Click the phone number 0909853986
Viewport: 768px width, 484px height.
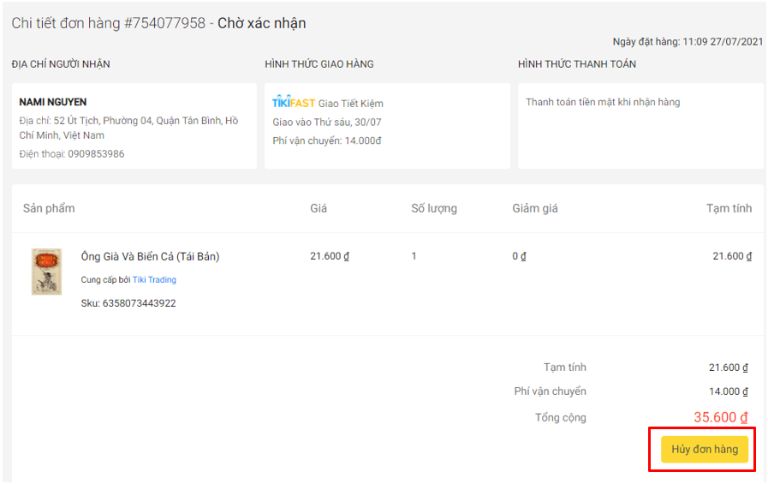pyautogui.click(x=89, y=154)
